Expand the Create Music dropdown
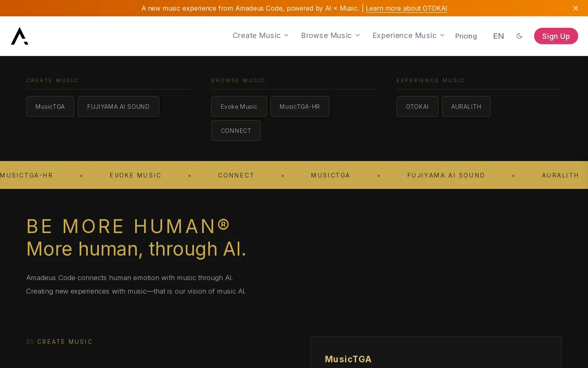The height and width of the screenshot is (368, 588). pyautogui.click(x=261, y=36)
